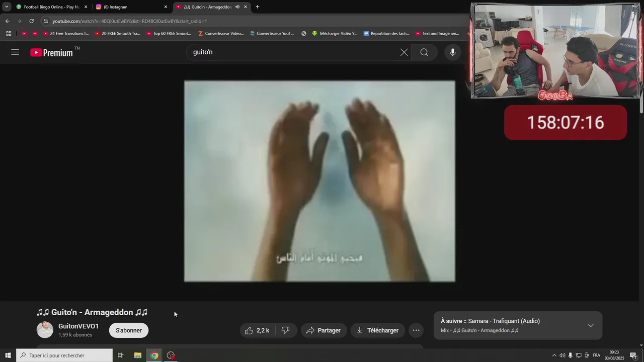Run search with the magnifier button

click(x=424, y=52)
